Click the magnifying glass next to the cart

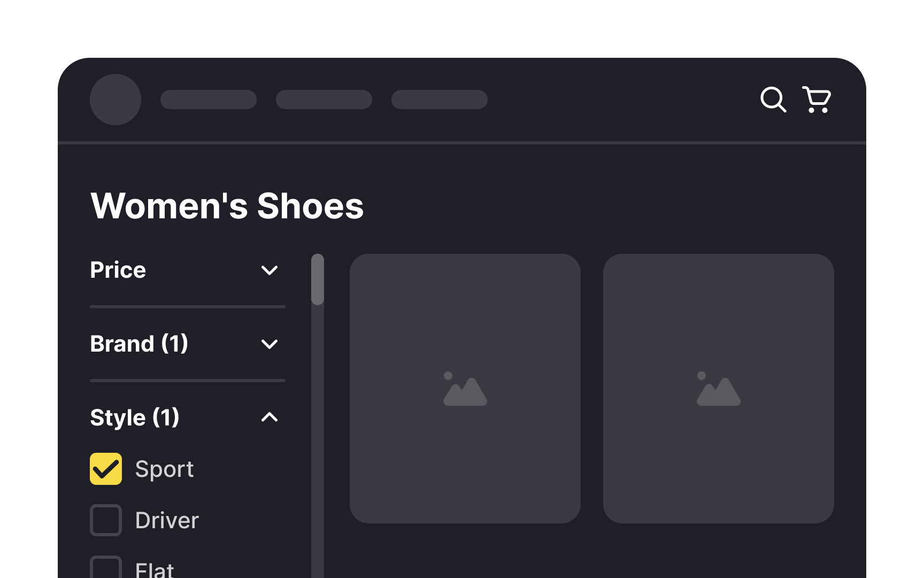coord(774,100)
